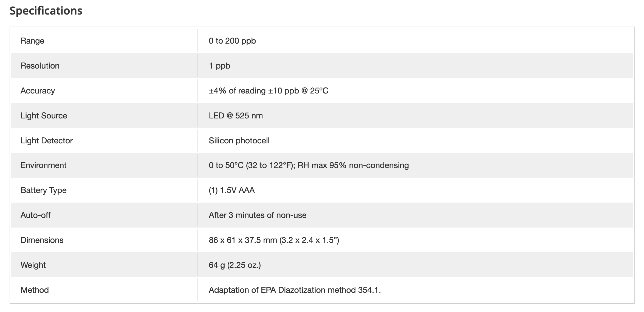Click the 86 x 61 x 37.5 mm dimensions value

coord(274,240)
